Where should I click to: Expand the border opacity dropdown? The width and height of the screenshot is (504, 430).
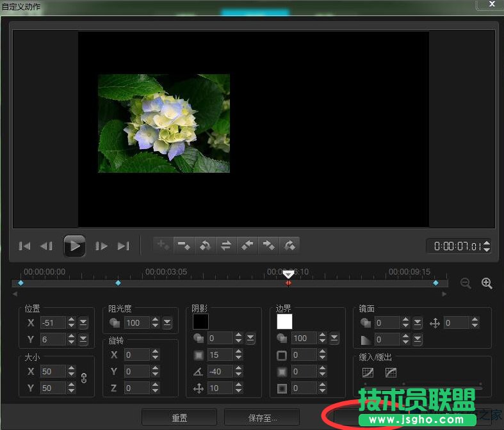(x=334, y=338)
